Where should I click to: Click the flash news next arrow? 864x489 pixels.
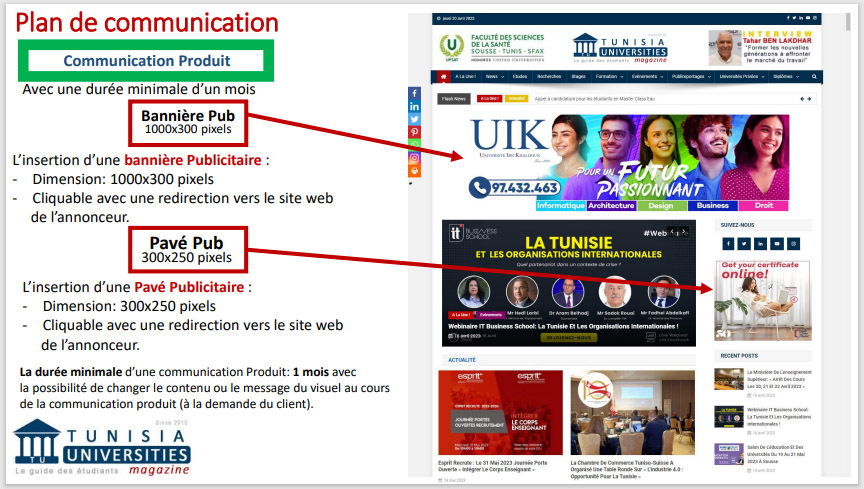tap(808, 99)
